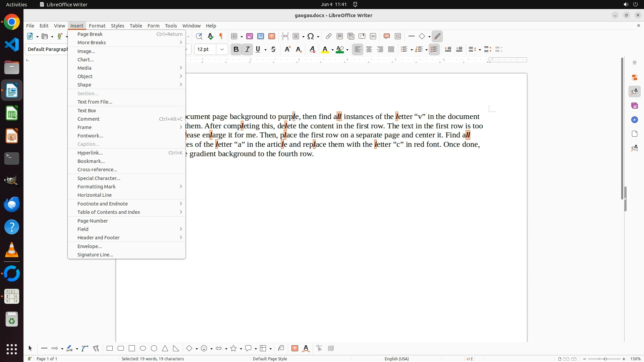The width and height of the screenshot is (644, 362).
Task: Open the font color dropdown arrow
Action: 332,50
